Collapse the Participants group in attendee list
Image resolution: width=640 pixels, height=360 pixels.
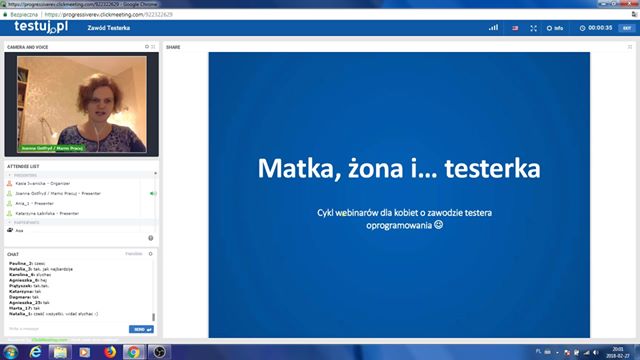click(x=10, y=222)
